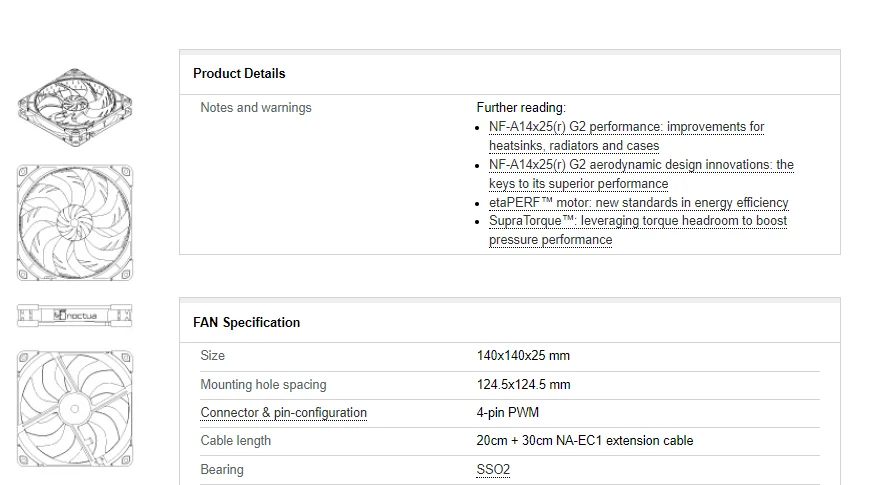Click the NA-EC1 extension cable value
Screen dimensions: 887x485
point(584,441)
